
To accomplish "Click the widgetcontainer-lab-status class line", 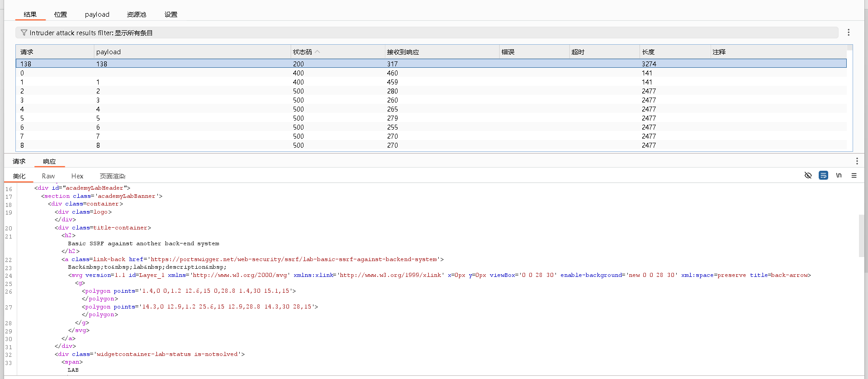I will coord(150,354).
